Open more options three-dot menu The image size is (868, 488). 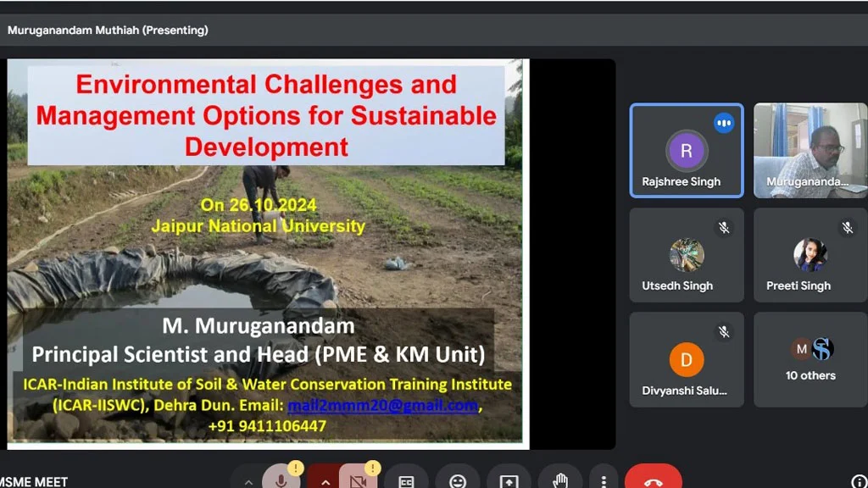tap(604, 480)
